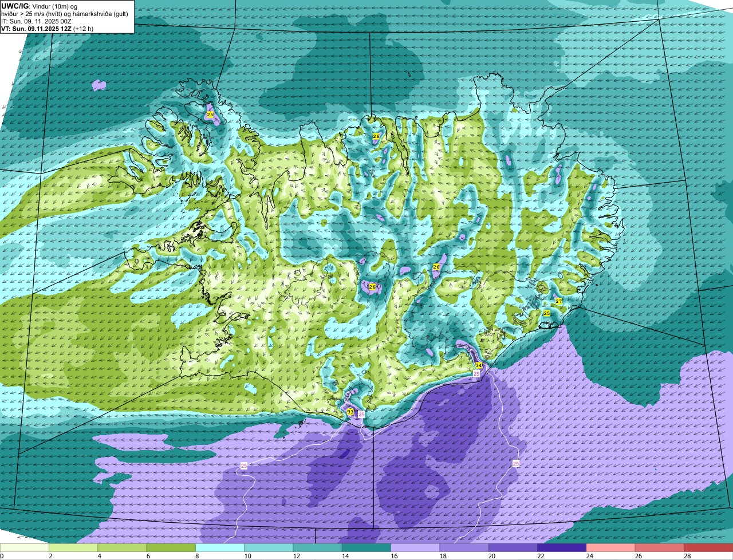Click the legend tick number 24
Screen dimensions: 733x560
tap(589, 556)
